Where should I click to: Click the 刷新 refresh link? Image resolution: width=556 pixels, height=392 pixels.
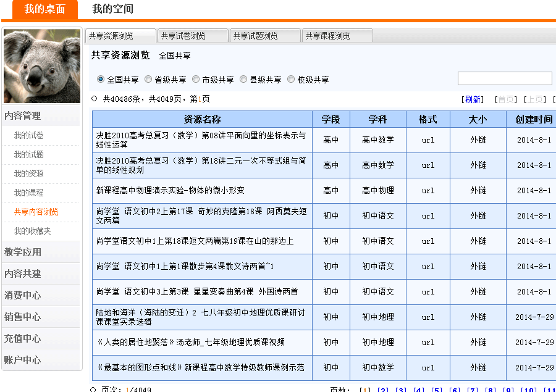pyautogui.click(x=473, y=99)
